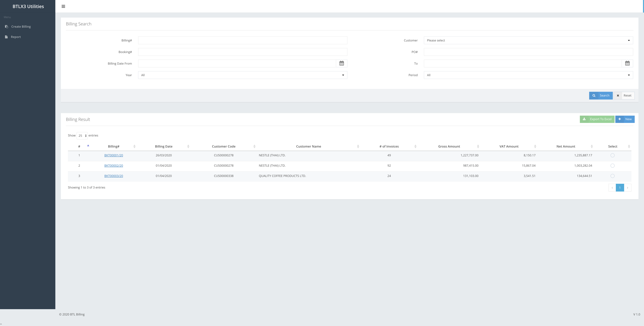Expand the Period dropdown

tap(528, 75)
